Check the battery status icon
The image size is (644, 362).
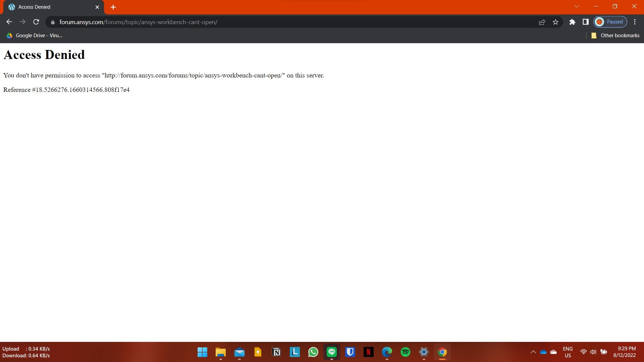(604, 352)
